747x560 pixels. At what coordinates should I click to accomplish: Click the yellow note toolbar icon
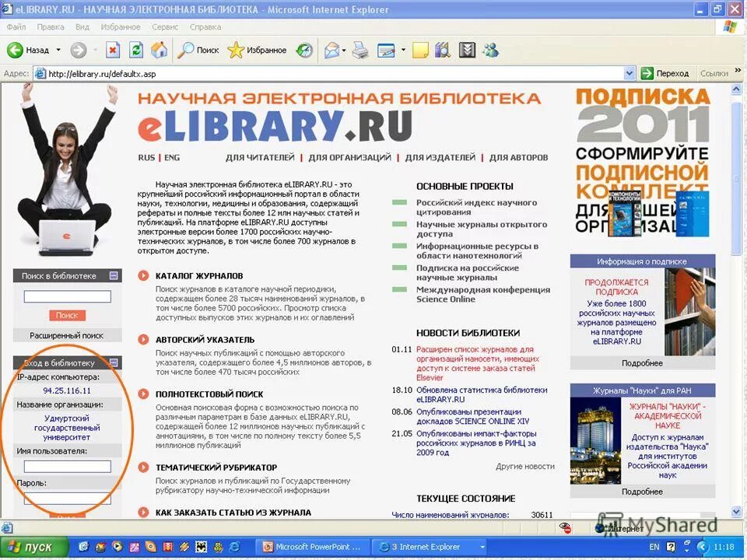(x=420, y=50)
